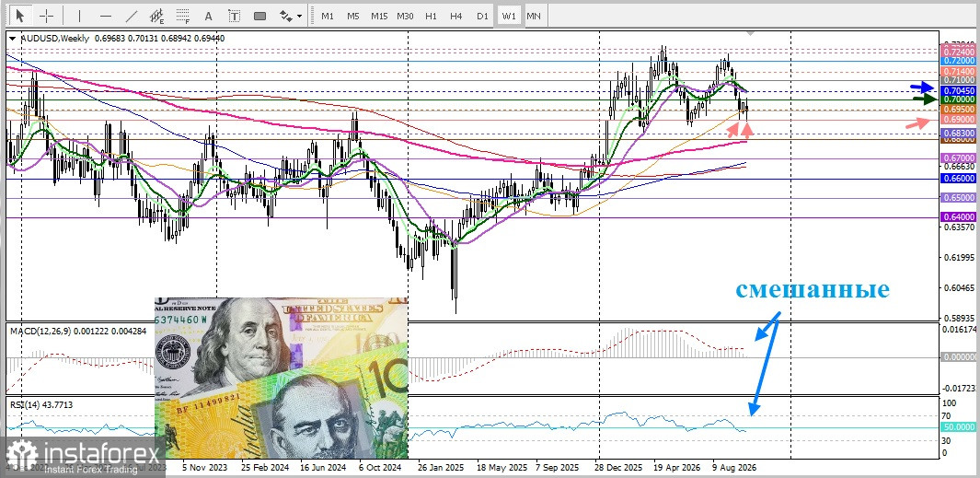
Task: Toggle the active W1 weekly timeframe
Action: (509, 16)
